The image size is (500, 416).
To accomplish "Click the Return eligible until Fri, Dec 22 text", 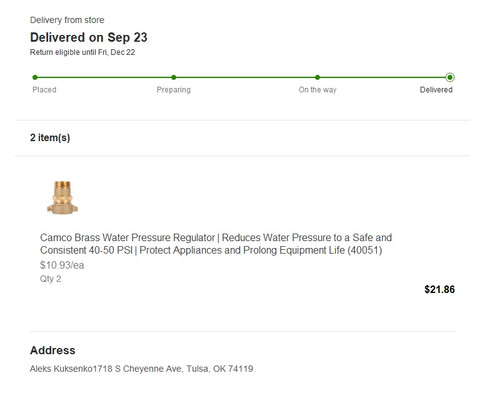I will point(82,52).
